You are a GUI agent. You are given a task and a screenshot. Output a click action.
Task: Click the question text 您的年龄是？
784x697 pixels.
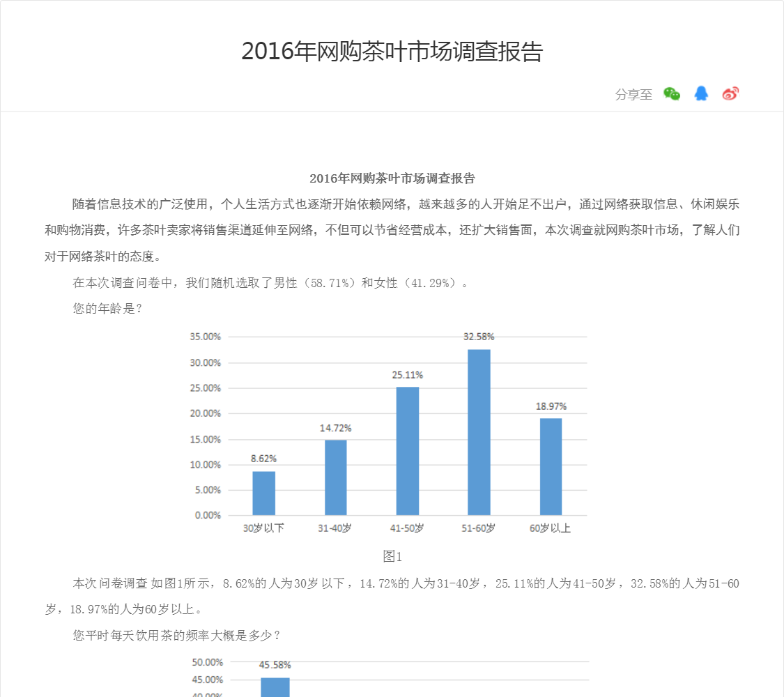[x=108, y=309]
